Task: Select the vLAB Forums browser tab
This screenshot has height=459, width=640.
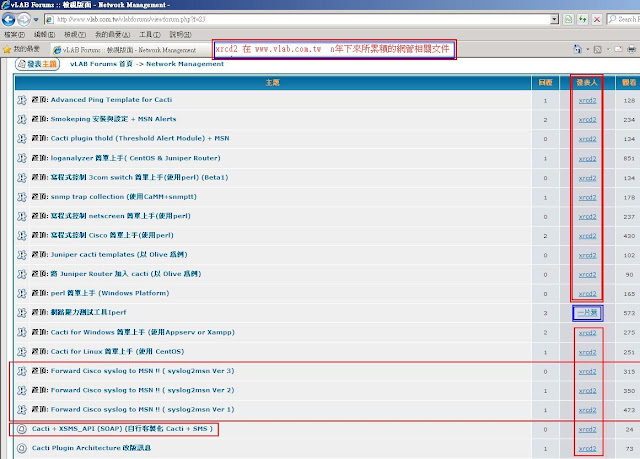Action: [x=130, y=50]
